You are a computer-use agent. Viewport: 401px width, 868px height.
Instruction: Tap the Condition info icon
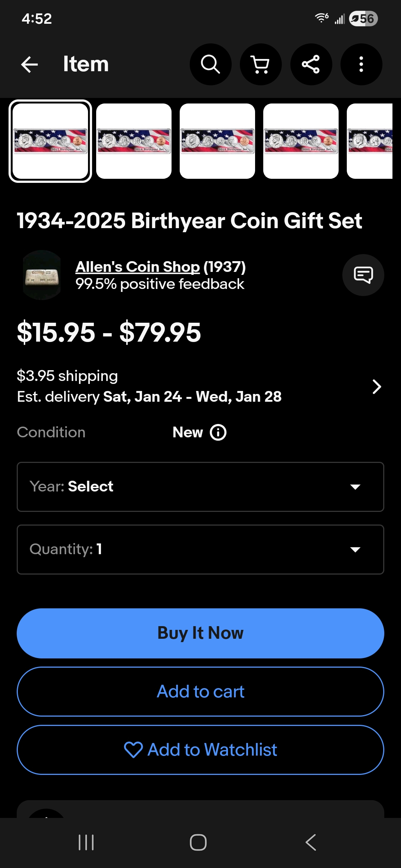tap(218, 433)
